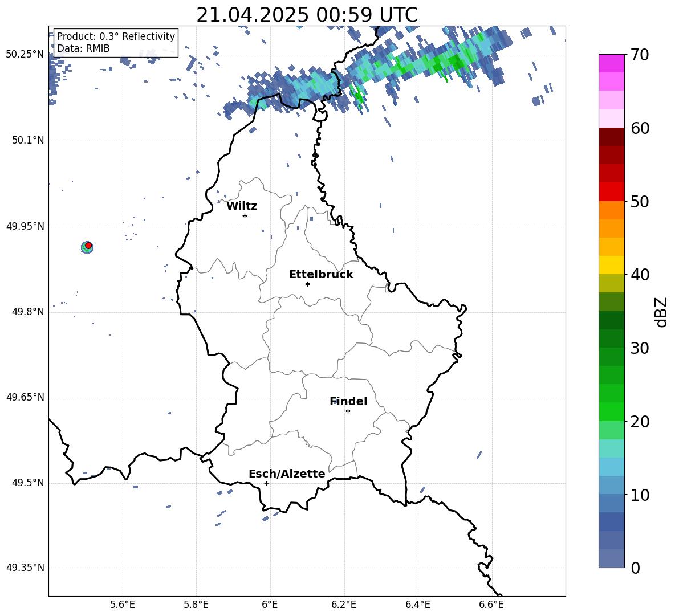The width and height of the screenshot is (675, 616).
Task: Click the 49.5°N latitude label
Action: (x=28, y=483)
